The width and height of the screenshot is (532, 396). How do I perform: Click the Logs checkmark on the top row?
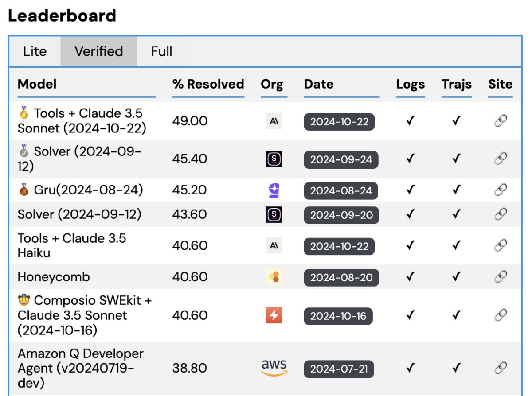coord(410,120)
